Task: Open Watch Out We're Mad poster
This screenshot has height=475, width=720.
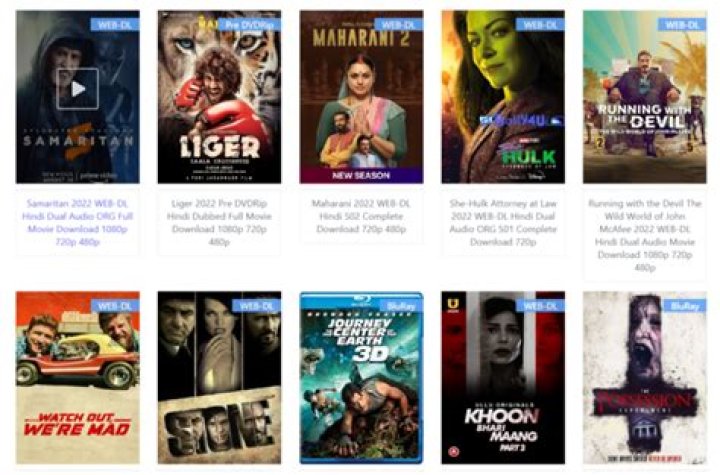Action: pos(78,378)
